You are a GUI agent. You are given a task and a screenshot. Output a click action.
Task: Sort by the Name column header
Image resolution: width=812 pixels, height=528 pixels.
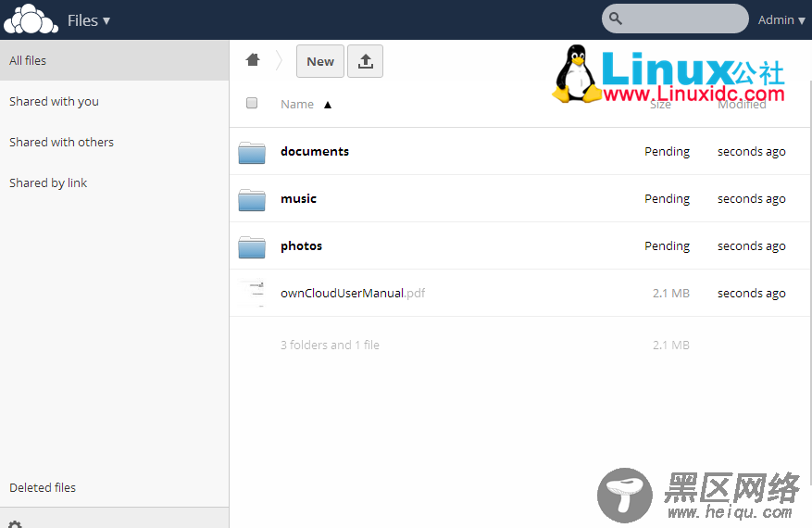click(x=297, y=104)
